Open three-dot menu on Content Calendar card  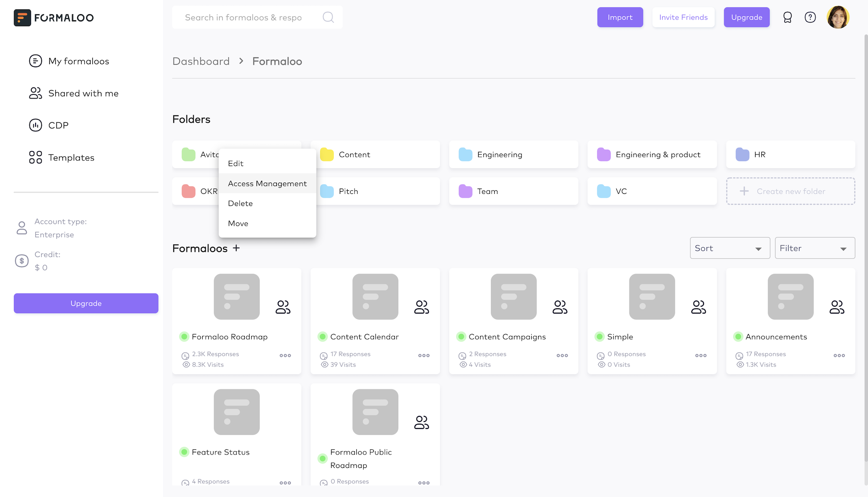(x=424, y=356)
